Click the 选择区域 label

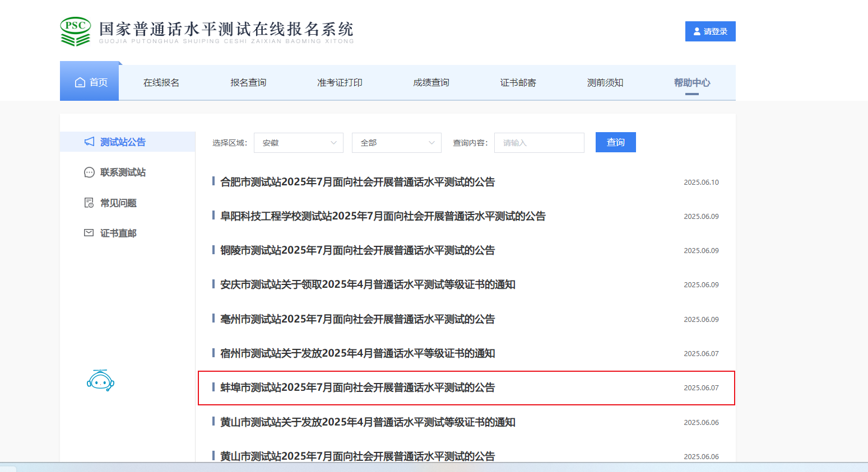click(229, 143)
